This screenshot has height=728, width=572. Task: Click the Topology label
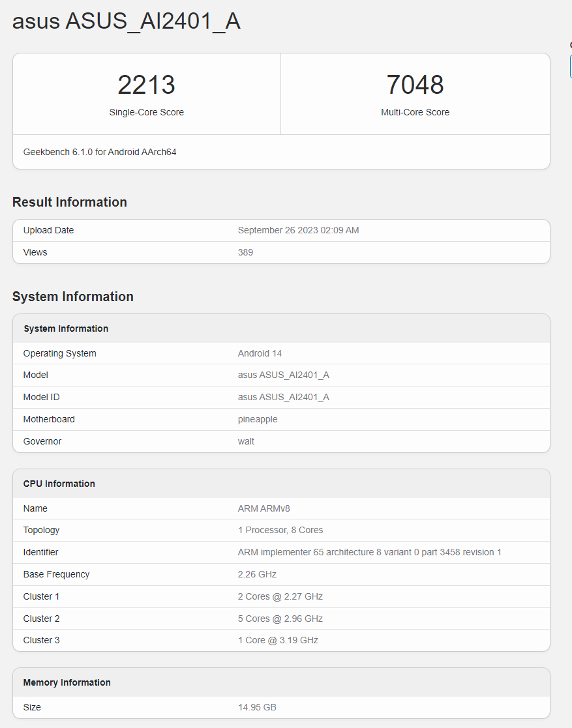point(41,531)
